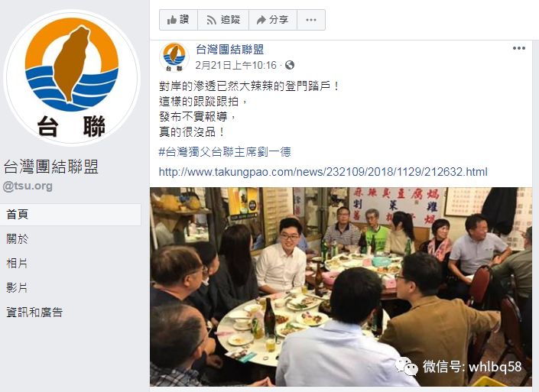This screenshot has height=392, width=539.
Task: Click the large 台聯 profile logo
Action: [x=72, y=77]
